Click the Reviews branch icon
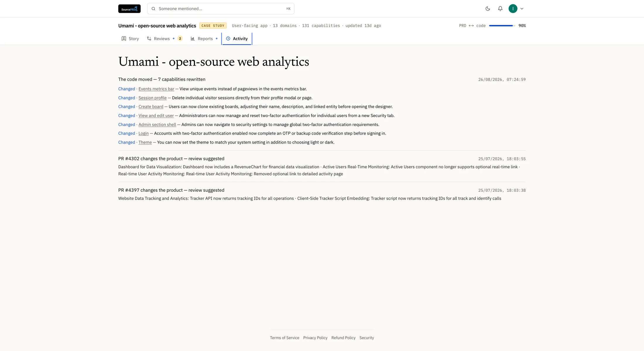 click(149, 39)
